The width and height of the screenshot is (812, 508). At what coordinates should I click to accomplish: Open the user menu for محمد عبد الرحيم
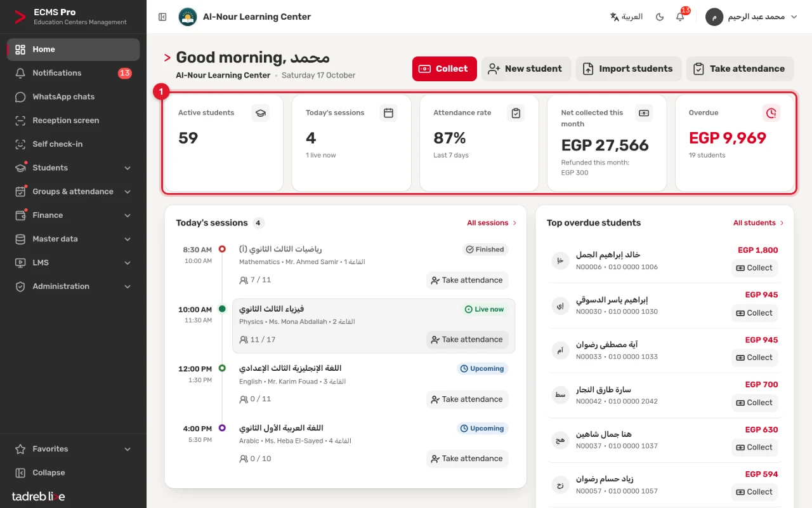pyautogui.click(x=751, y=17)
